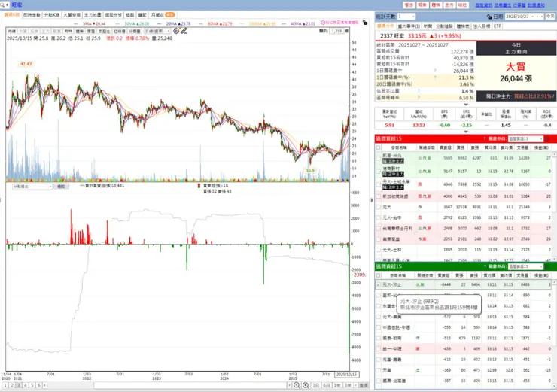The image size is (557, 392).
Task: Open chart settings gear icon
Action: (x=176, y=31)
